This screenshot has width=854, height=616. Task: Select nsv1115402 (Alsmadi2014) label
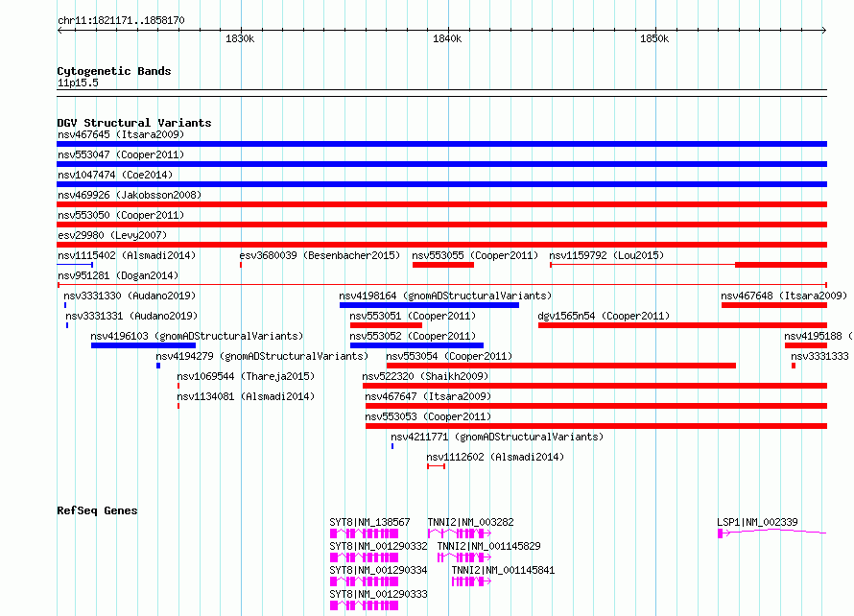coord(127,255)
